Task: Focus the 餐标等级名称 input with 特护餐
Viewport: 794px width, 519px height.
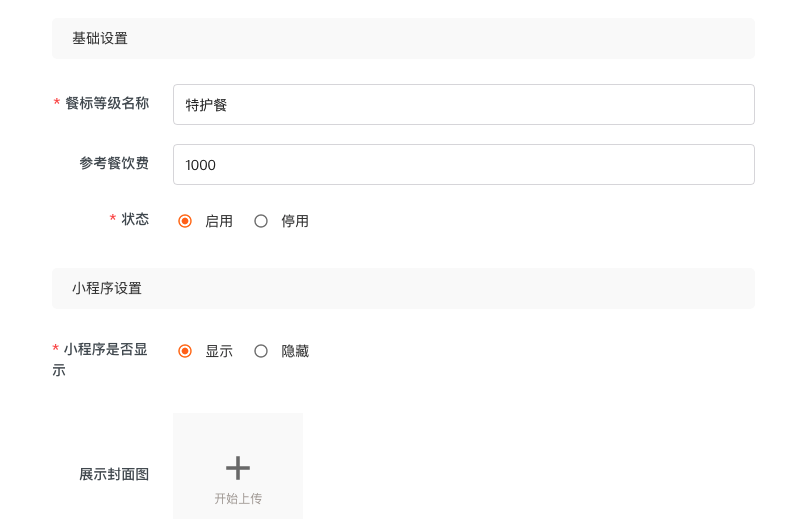Action: coord(464,105)
